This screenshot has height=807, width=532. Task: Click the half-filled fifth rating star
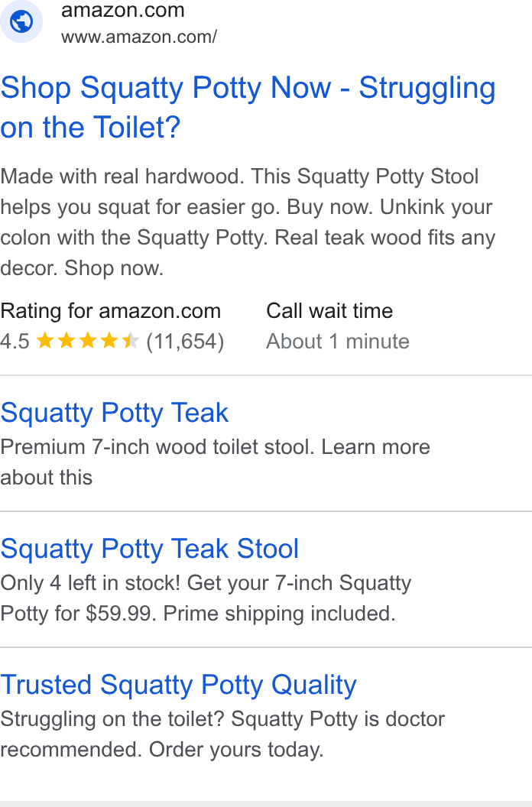click(x=131, y=341)
